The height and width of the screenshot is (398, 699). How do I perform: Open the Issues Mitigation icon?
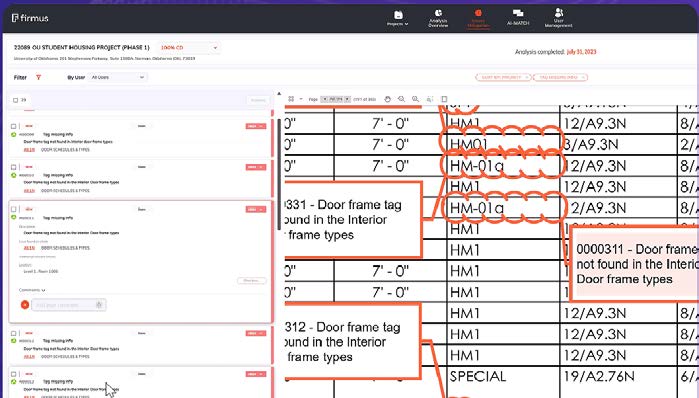click(x=478, y=13)
